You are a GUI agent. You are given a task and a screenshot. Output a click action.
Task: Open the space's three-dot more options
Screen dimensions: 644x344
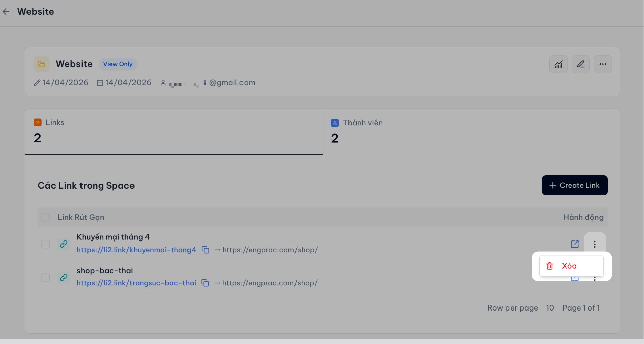coord(603,64)
